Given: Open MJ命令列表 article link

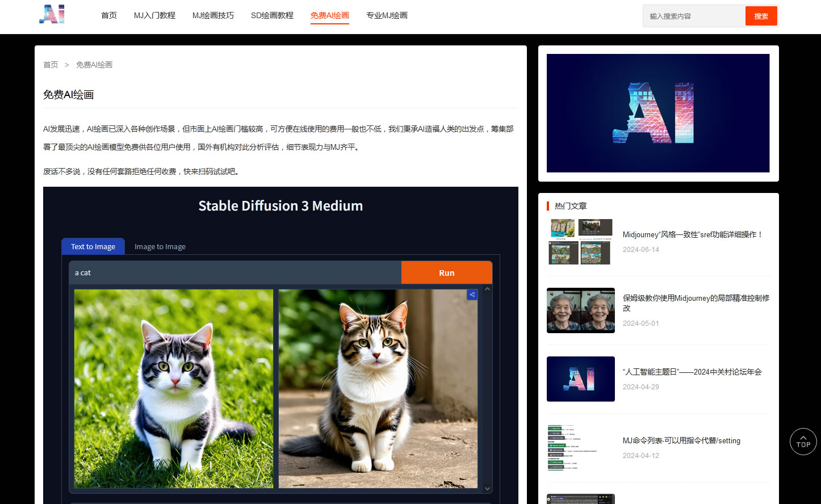Looking at the screenshot, I should (681, 440).
